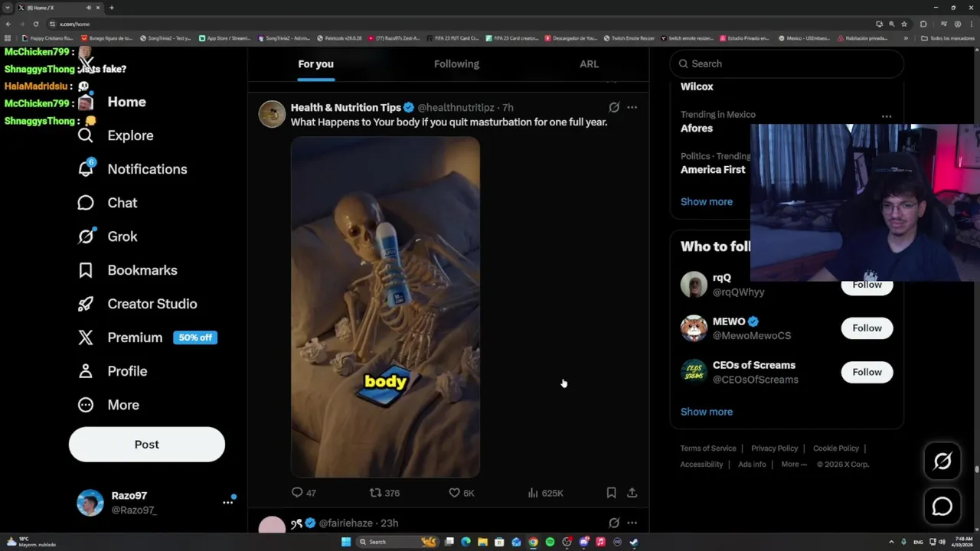Share the Health & Nutrition Tips post
980x551 pixels.
[632, 493]
